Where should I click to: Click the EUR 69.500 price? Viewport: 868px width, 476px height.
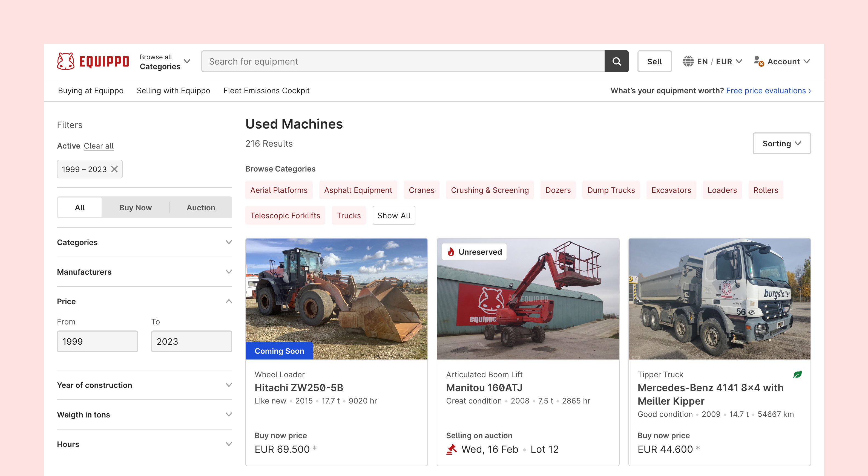tap(282, 449)
